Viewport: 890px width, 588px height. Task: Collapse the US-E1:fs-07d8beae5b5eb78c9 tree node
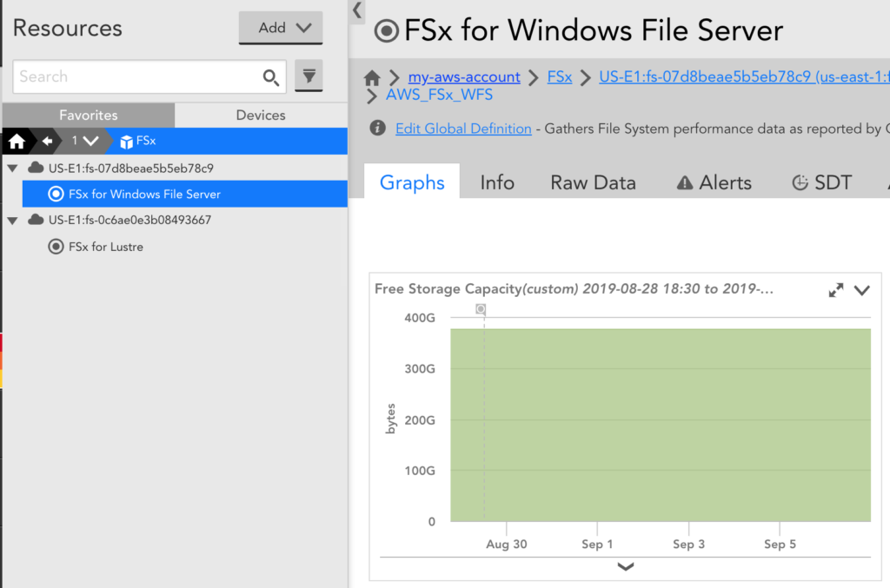click(12, 168)
